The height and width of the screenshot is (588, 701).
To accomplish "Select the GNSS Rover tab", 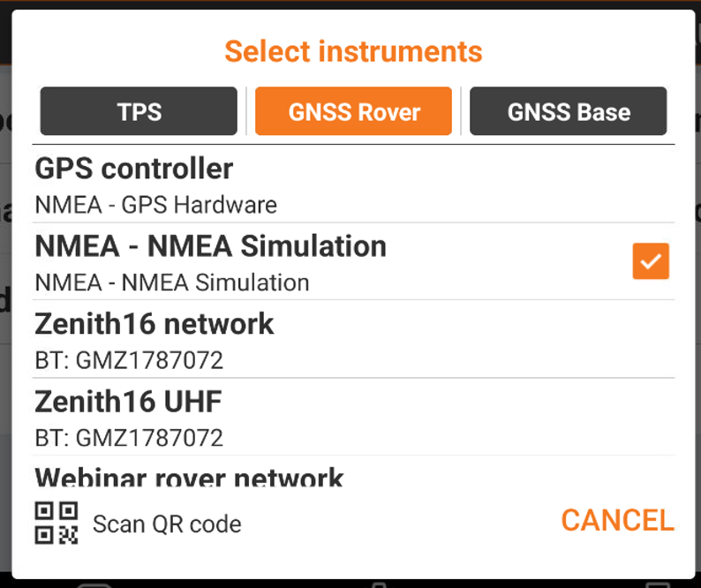I will click(354, 111).
